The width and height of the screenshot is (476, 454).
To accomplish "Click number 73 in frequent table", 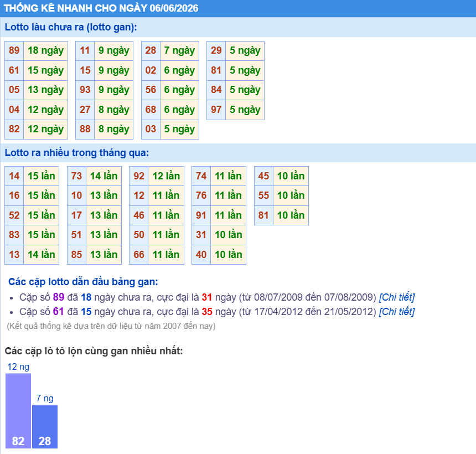I will 76,176.
